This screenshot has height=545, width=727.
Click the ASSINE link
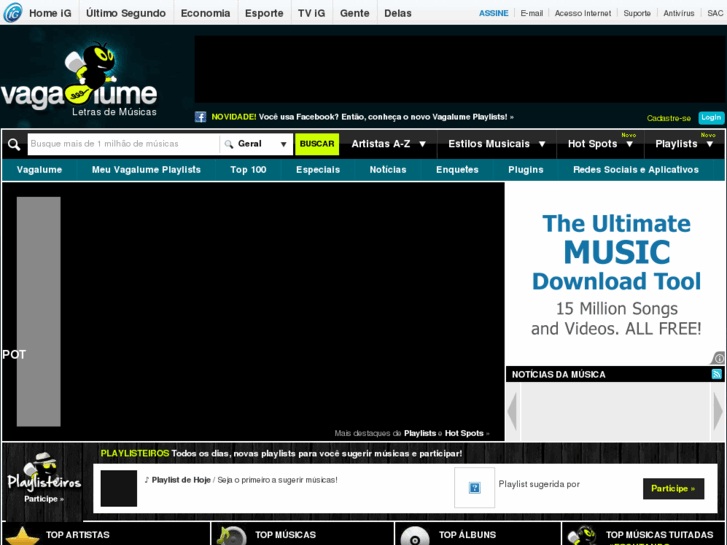tap(493, 13)
